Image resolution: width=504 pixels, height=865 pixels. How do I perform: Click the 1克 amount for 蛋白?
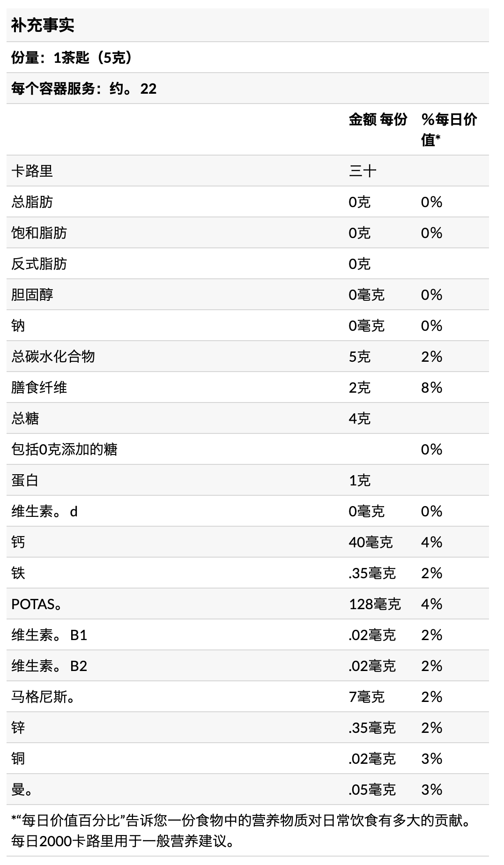[359, 480]
